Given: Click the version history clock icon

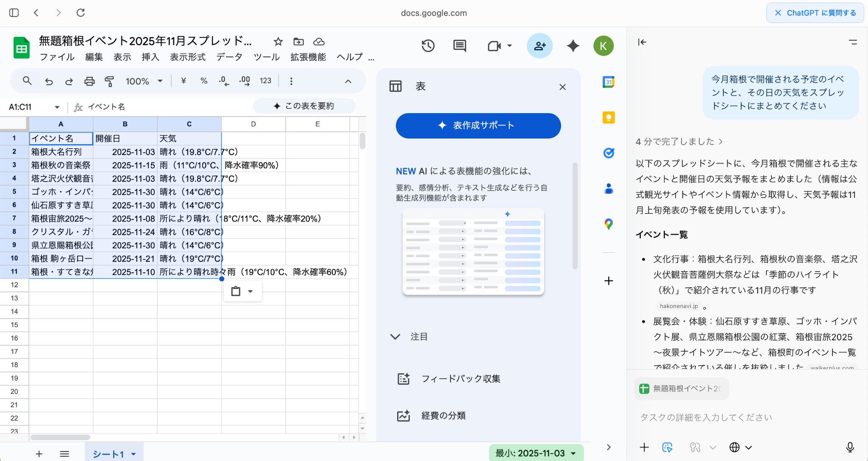Looking at the screenshot, I should coord(428,46).
